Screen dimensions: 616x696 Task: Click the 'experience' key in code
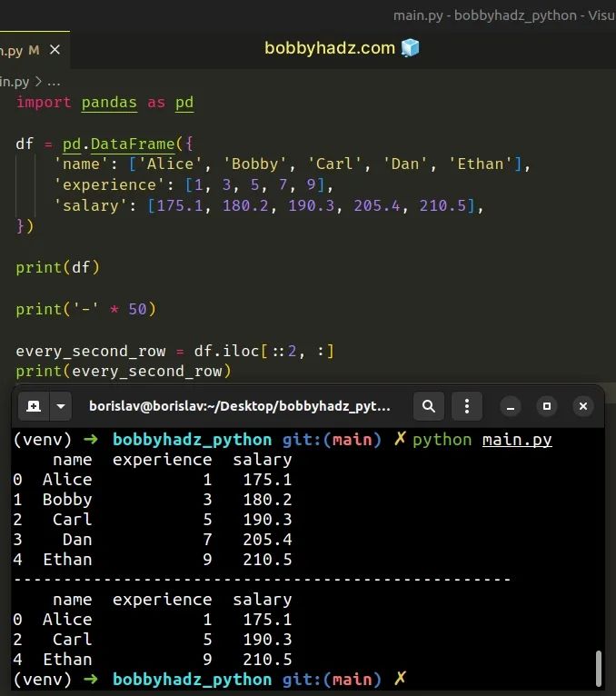pyautogui.click(x=109, y=185)
